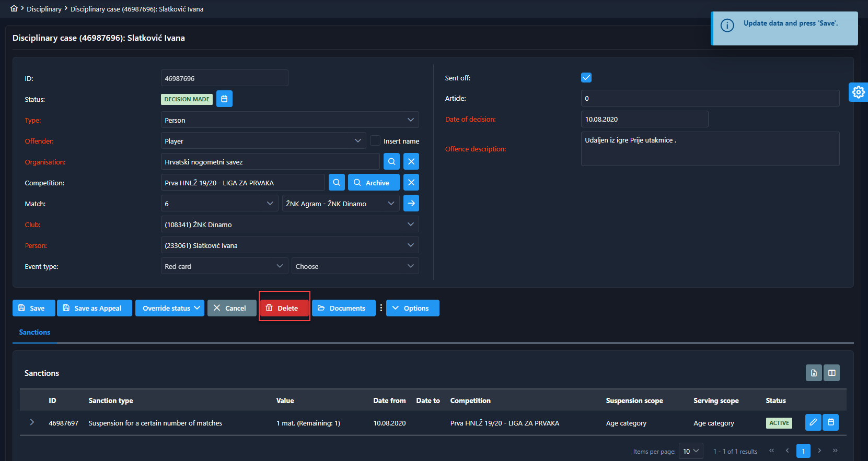Open the Event type Red card dropdown
Screen dimensions: 868x461
coord(224,266)
